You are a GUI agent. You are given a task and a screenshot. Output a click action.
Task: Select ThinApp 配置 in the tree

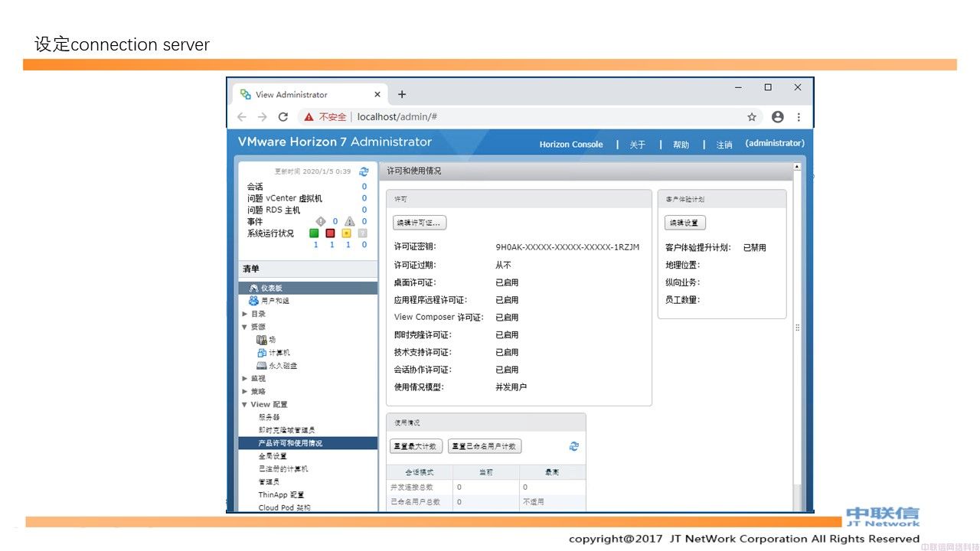pyautogui.click(x=281, y=495)
